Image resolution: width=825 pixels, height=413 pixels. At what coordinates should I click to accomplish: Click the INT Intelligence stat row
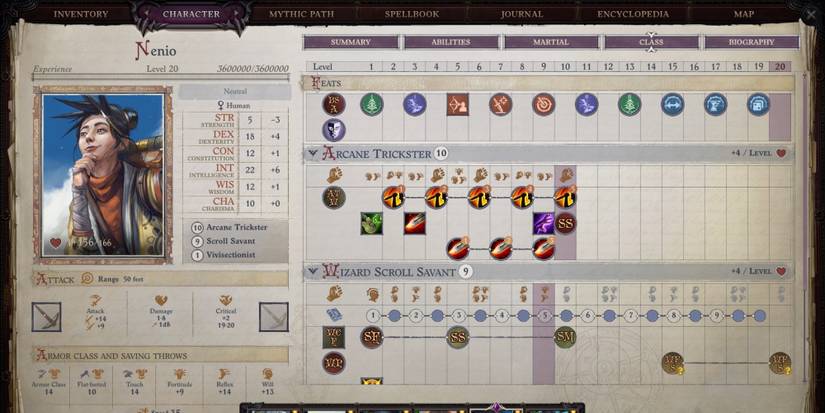click(236, 170)
